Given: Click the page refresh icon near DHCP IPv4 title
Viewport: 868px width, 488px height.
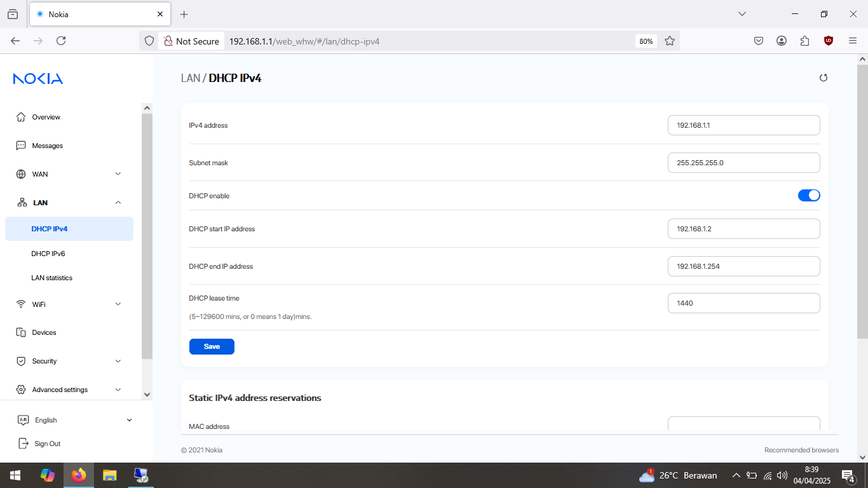Looking at the screenshot, I should click(824, 78).
